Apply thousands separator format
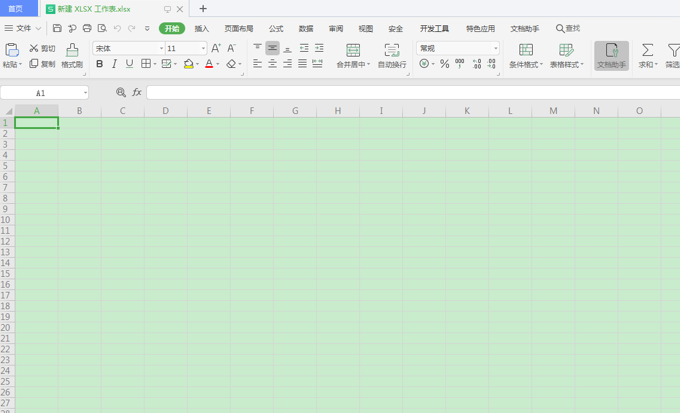Screen dimensions: 680x413 pyautogui.click(x=460, y=64)
